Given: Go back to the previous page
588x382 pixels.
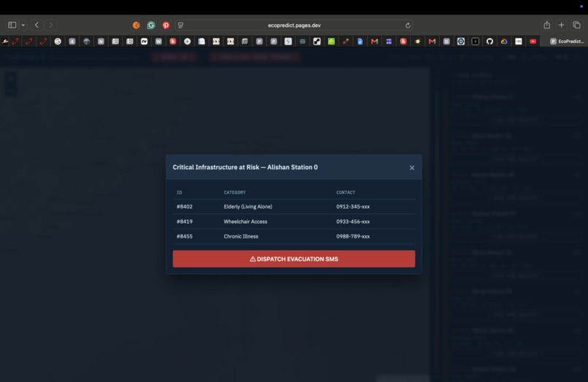Looking at the screenshot, I should [x=36, y=25].
